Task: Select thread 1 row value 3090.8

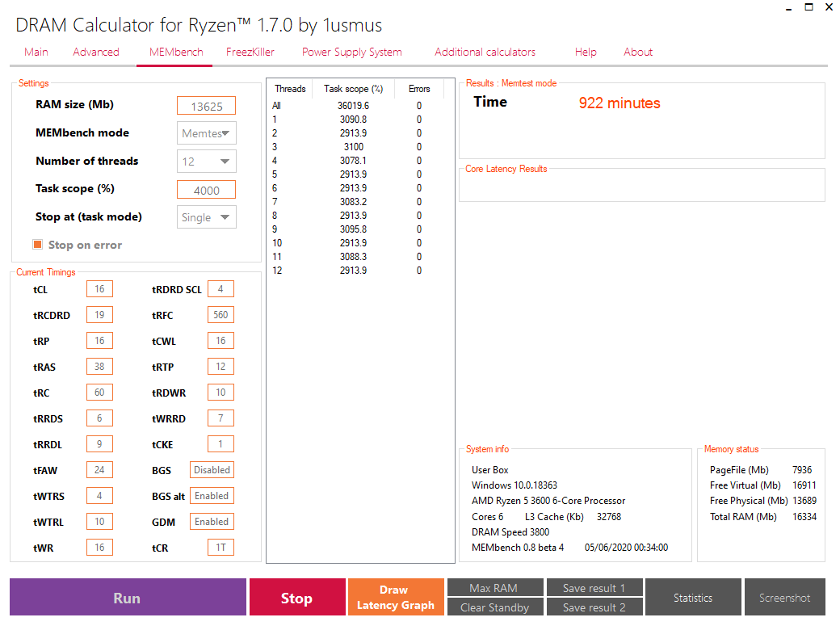Action: [x=353, y=120]
